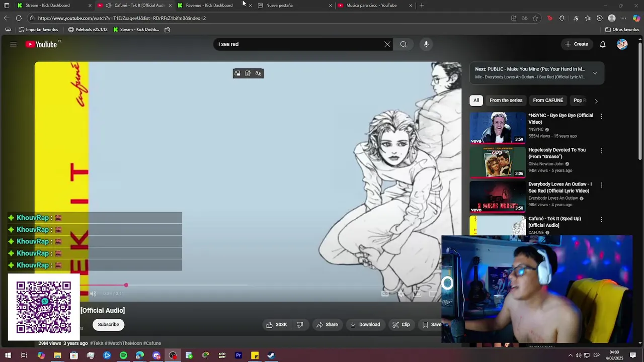Open Spotify from the taskbar

(123, 355)
